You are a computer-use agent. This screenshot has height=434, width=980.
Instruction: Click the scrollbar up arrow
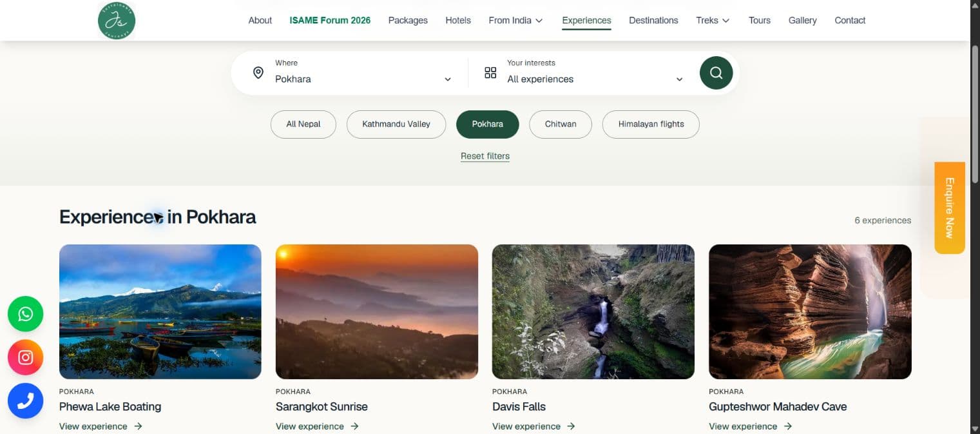975,5
